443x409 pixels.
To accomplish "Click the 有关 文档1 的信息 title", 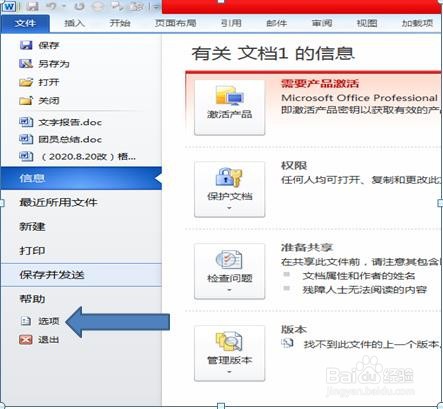I will pos(273,53).
